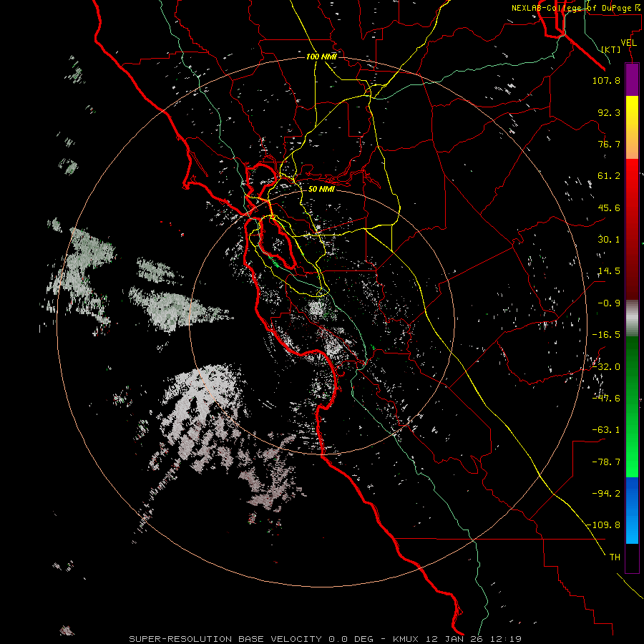The height and width of the screenshot is (644, 644).
Task: Click the 100 NMI range ring label
Action: [x=321, y=57]
